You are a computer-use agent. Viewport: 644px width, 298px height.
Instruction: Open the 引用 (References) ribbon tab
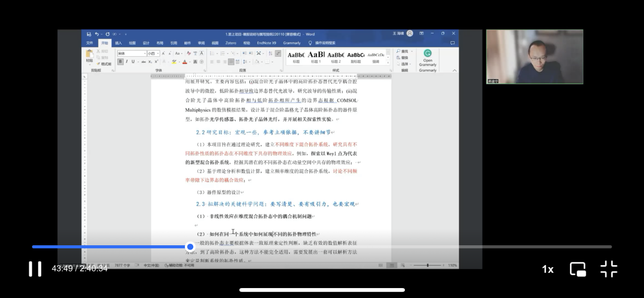[x=174, y=43]
